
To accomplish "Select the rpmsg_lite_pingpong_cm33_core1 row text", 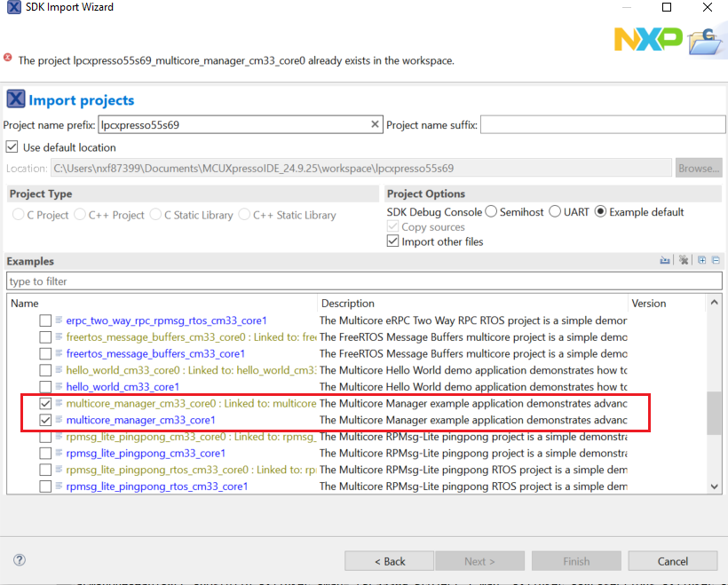I will point(146,453).
